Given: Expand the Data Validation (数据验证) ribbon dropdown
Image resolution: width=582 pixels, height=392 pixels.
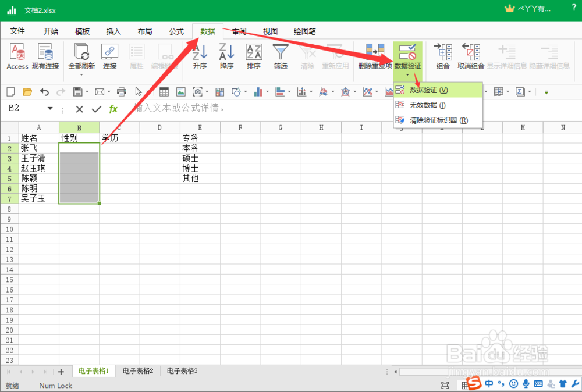Looking at the screenshot, I should tap(407, 75).
